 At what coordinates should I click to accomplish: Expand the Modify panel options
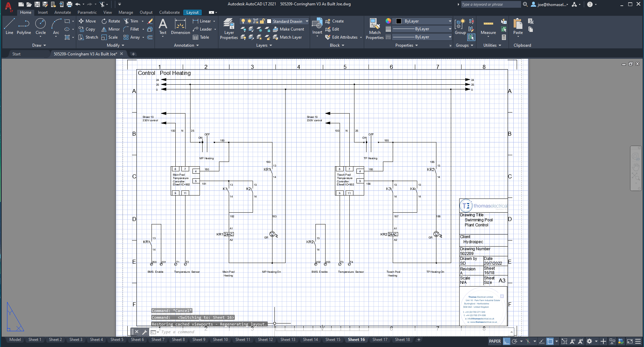tap(115, 45)
